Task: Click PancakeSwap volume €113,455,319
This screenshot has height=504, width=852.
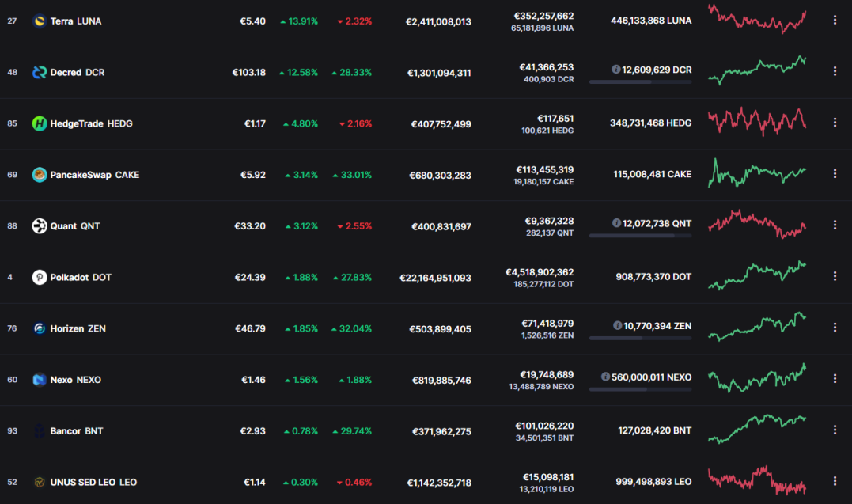Action: (x=545, y=169)
